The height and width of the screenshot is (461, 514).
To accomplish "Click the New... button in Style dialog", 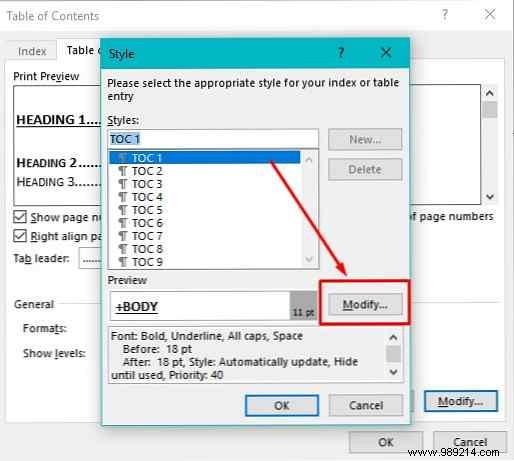I will 365,139.
